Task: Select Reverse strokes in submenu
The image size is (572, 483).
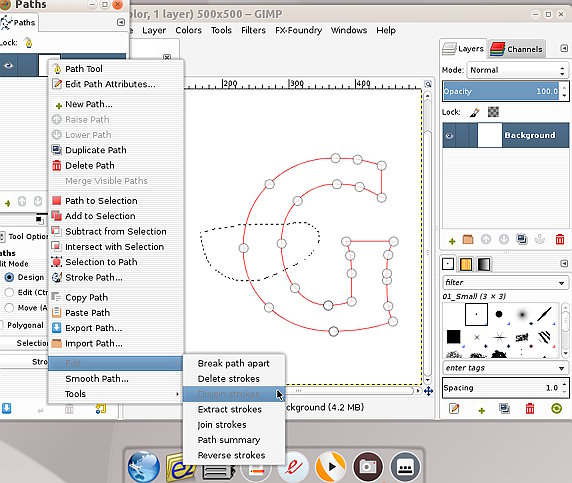Action: tap(234, 455)
